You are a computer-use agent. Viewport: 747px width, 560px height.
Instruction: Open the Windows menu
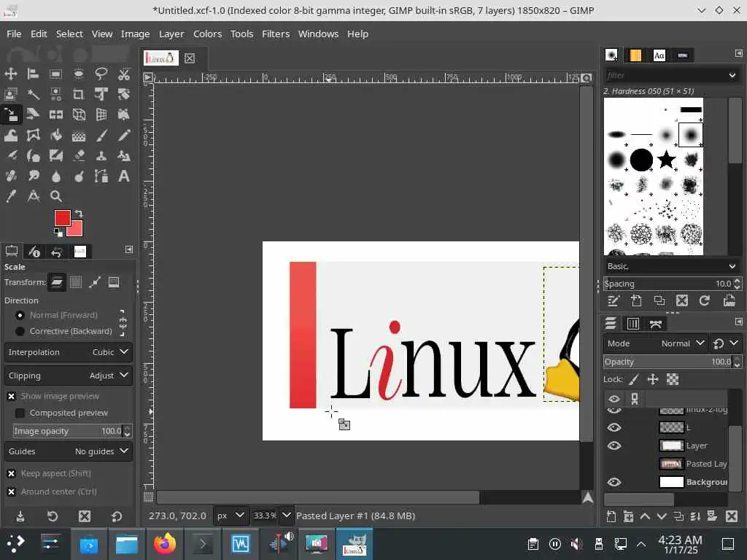point(318,34)
